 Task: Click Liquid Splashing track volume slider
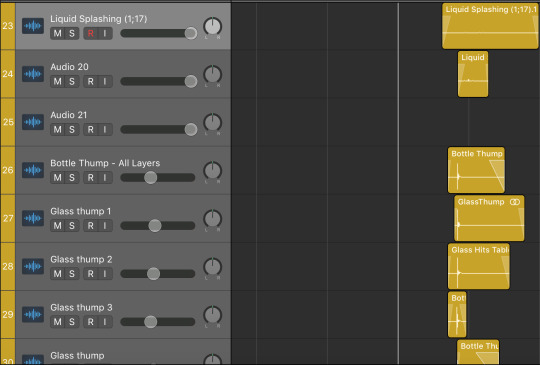(x=158, y=33)
